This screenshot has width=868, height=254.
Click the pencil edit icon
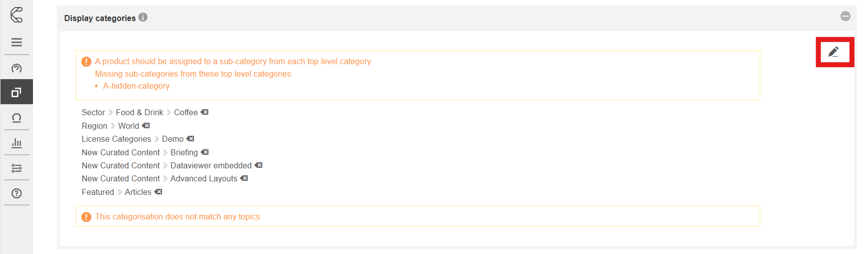pyautogui.click(x=833, y=52)
